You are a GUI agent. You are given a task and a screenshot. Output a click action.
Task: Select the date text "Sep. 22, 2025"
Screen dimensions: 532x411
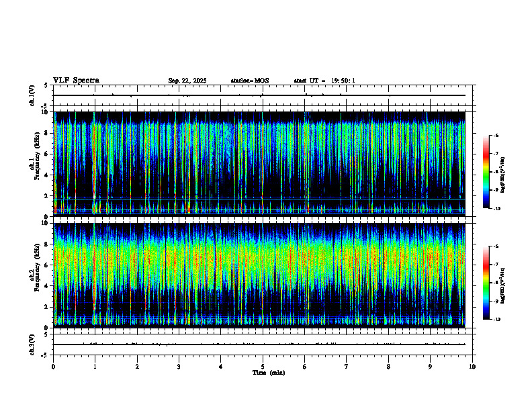coord(187,81)
